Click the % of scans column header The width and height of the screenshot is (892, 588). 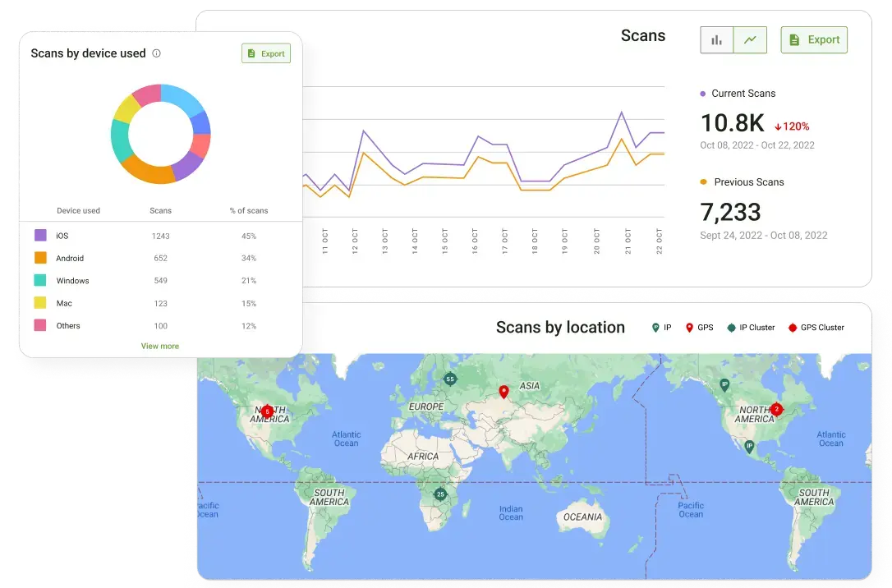point(249,210)
